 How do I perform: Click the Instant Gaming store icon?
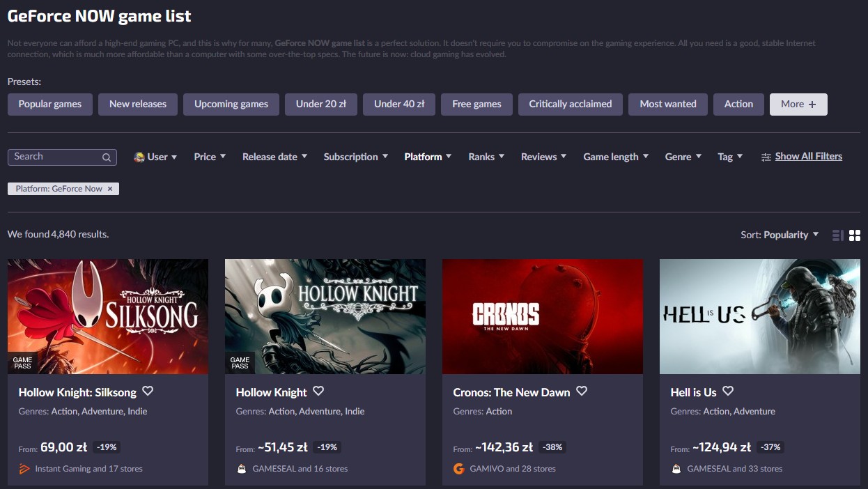click(x=24, y=469)
